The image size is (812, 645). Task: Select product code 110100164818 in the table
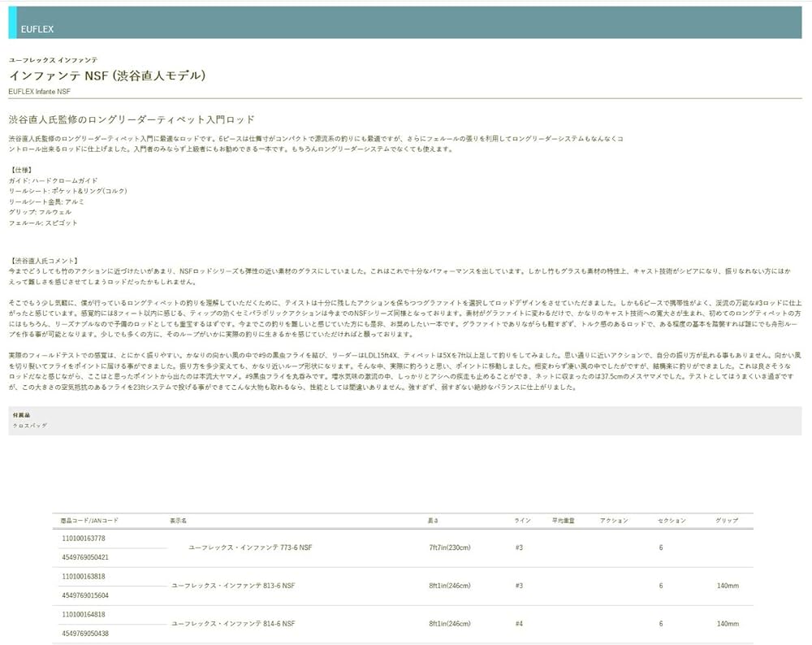tap(86, 614)
